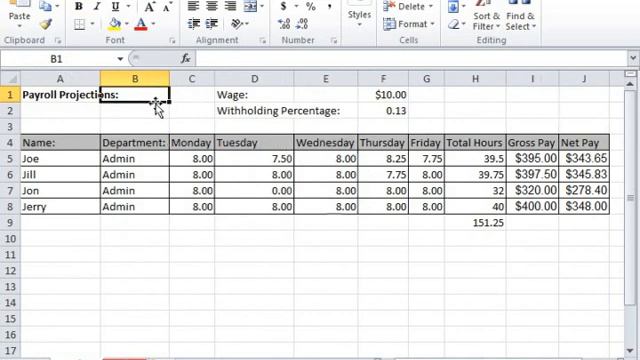This screenshot has height=360, width=640.
Task: Click the Decrease Decimal icon
Action: coord(302,24)
